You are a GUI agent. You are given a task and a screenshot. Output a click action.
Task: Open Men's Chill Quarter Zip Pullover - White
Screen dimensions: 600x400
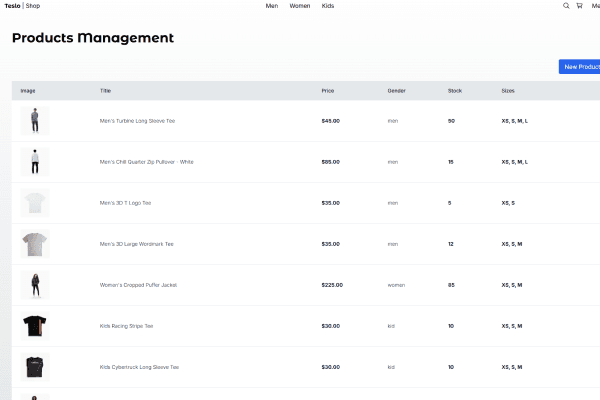tap(147, 162)
